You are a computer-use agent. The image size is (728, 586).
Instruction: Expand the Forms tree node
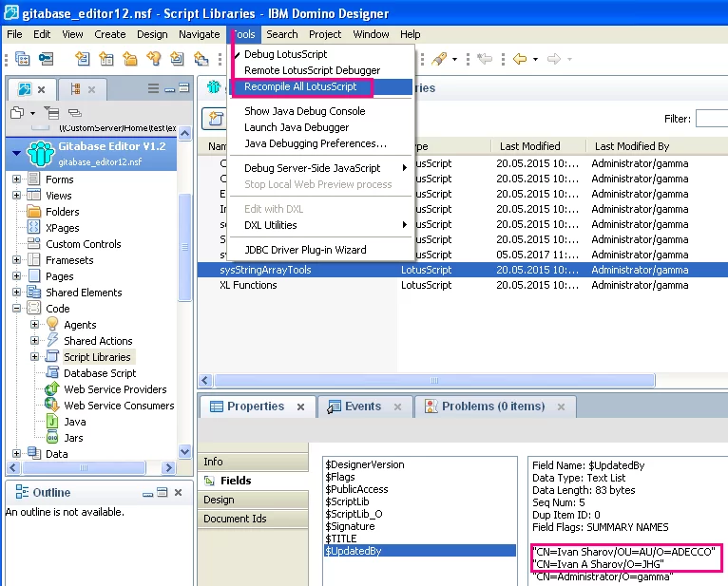17,180
